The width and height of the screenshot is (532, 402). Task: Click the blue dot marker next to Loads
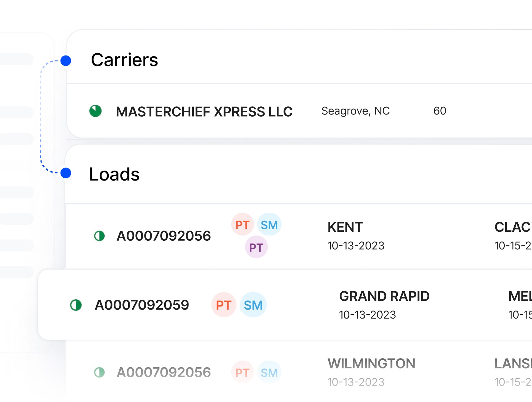[66, 173]
